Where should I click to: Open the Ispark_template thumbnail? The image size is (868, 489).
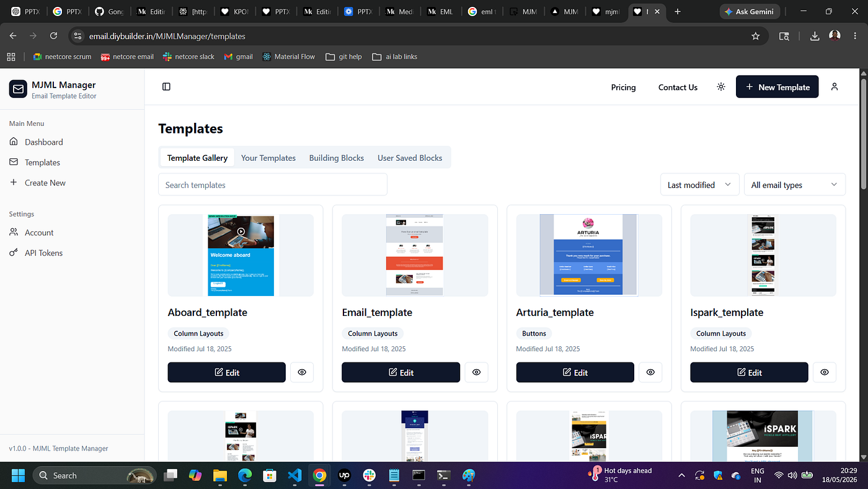click(x=763, y=255)
